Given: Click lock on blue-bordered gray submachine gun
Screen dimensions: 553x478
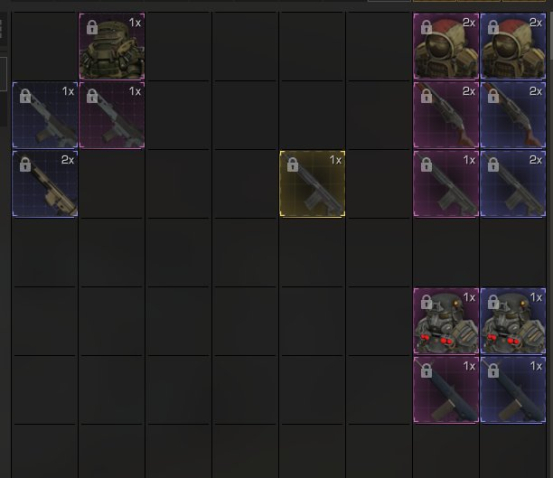Looking at the screenshot, I should point(25,96).
